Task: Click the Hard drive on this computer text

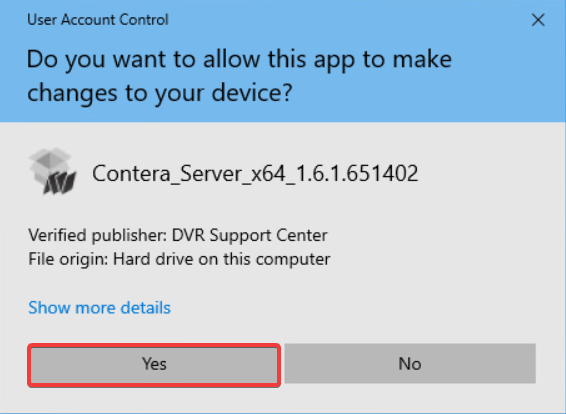Action: coord(222,259)
